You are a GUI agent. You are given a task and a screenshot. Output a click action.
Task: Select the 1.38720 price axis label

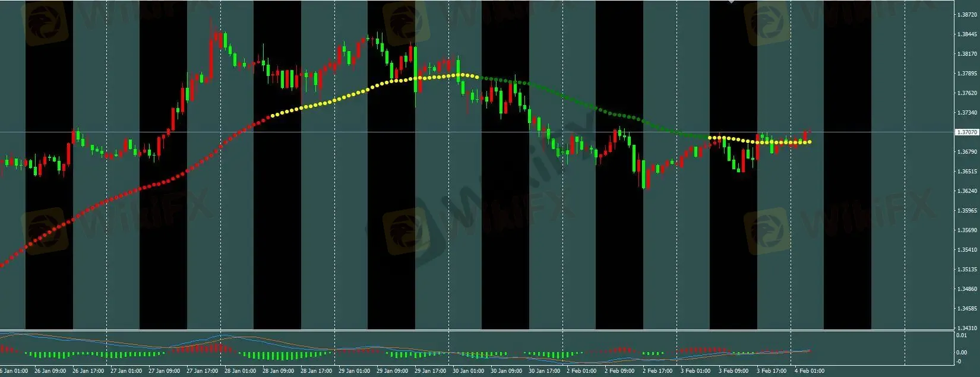point(966,14)
